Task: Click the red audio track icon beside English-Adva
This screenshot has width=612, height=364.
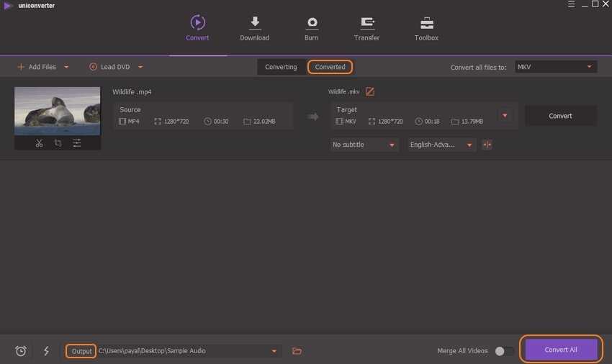Action: (x=487, y=145)
